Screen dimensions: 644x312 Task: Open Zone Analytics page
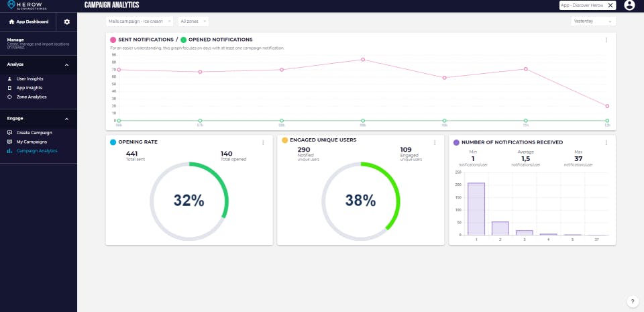(x=32, y=97)
